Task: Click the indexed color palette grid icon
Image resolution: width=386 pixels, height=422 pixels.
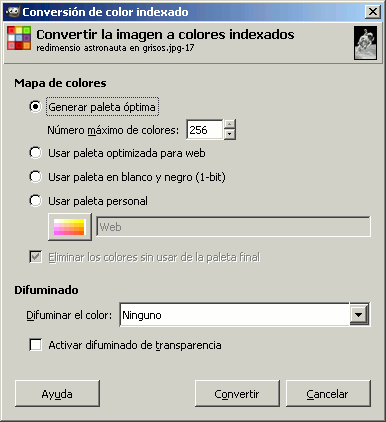Action: pyautogui.click(x=19, y=38)
